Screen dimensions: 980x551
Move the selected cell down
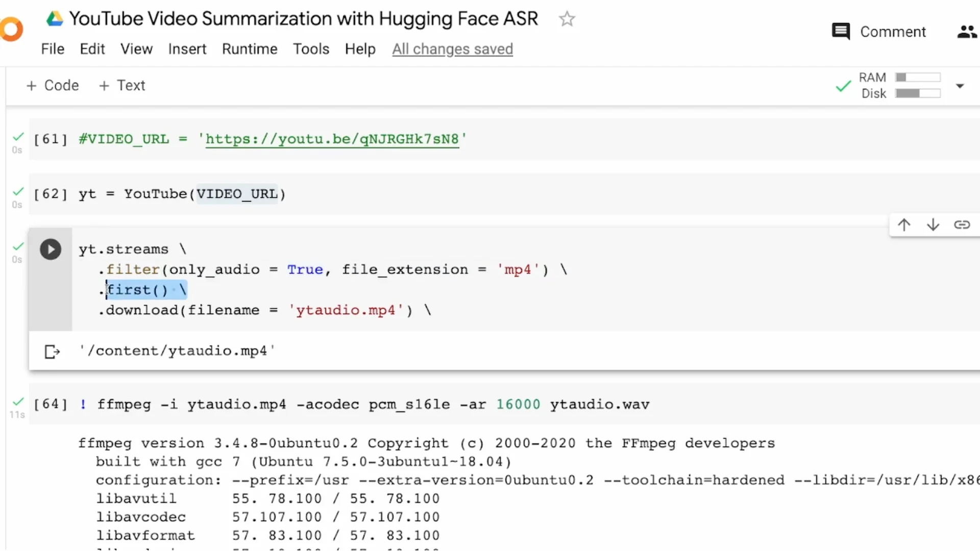tap(933, 224)
